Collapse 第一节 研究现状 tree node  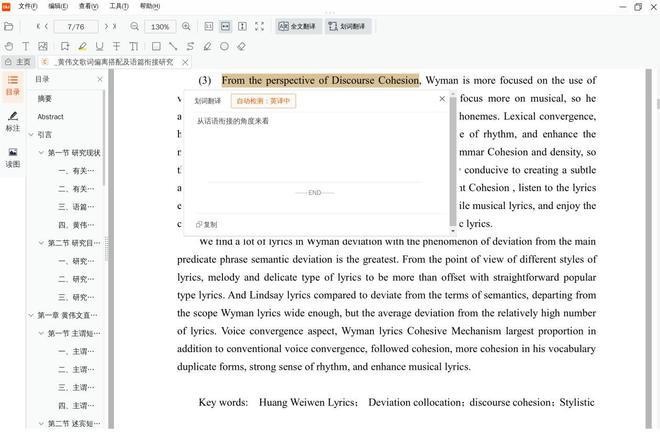[41, 153]
